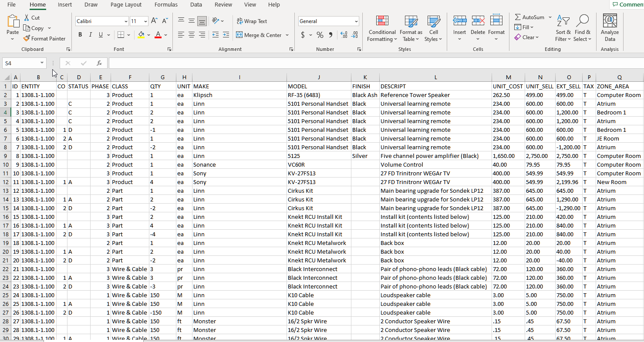Click the Format cells button

tap(496, 28)
